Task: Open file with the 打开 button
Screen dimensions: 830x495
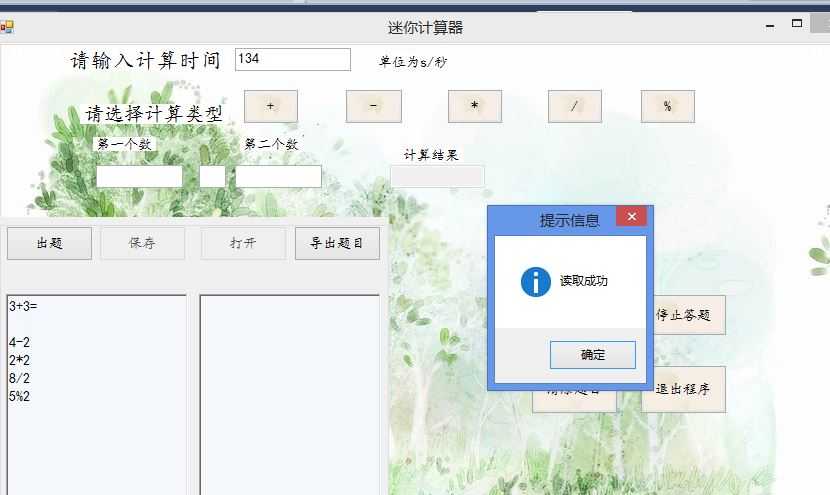Action: pyautogui.click(x=243, y=244)
